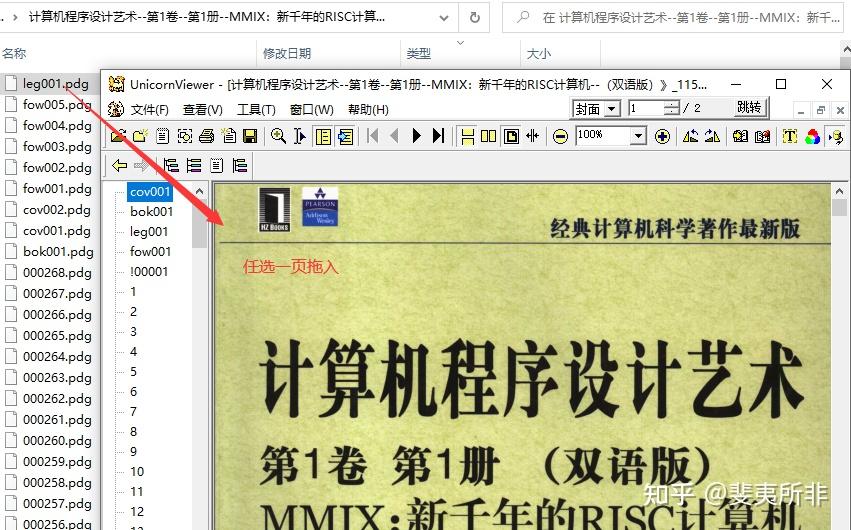Click the print icon in the toolbar
851x530 pixels.
coord(207,136)
